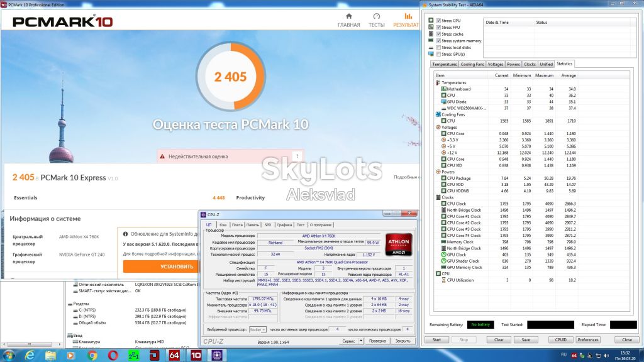Click the horizontal scrollbar of the lower-left panel
This screenshot has width=644, height=362.
(x=31, y=344)
